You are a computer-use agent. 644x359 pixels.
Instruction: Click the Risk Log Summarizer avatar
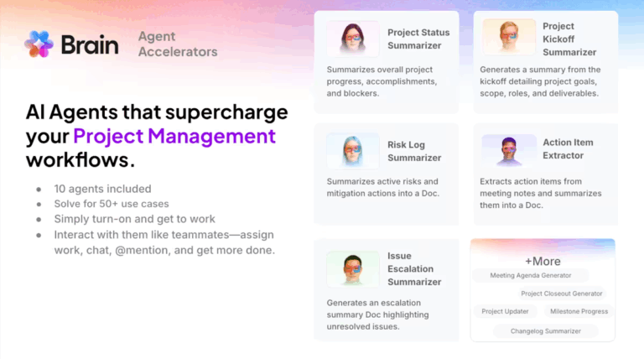(352, 151)
